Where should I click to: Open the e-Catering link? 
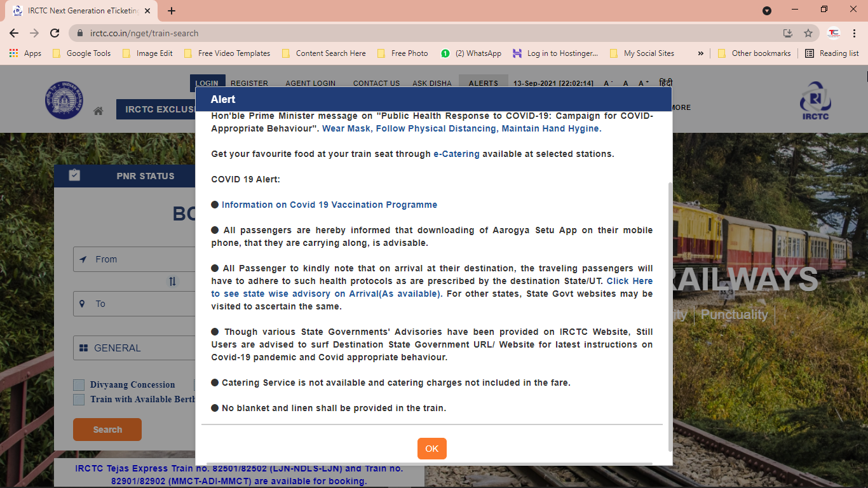456,154
